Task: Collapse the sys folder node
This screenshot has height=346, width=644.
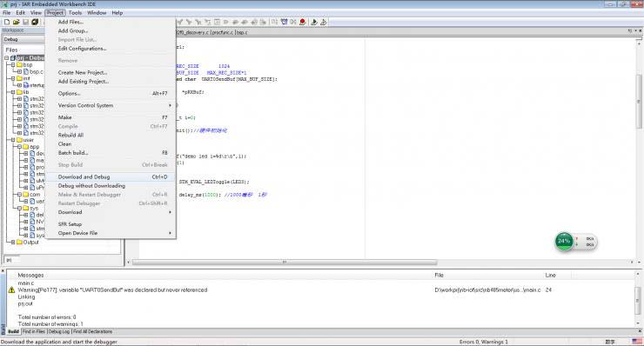Action: pos(19,208)
